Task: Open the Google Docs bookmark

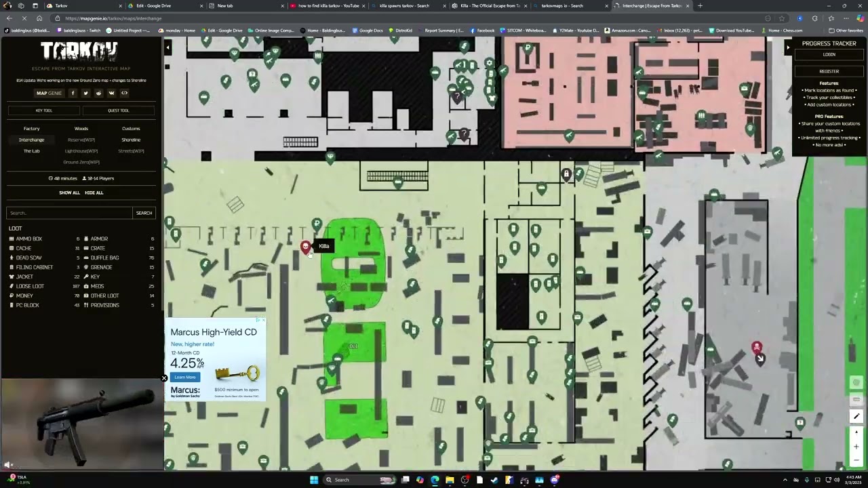Action: click(x=367, y=30)
